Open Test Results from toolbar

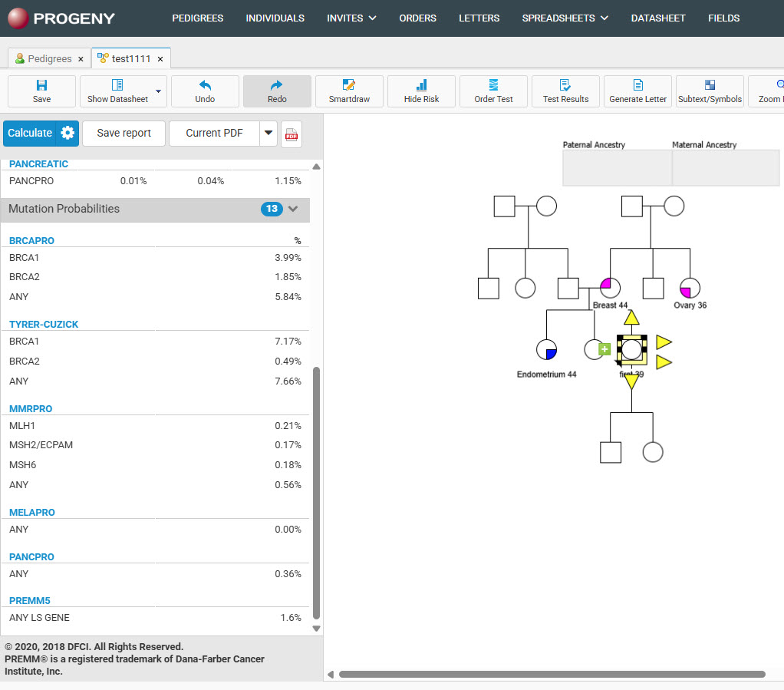click(x=565, y=86)
